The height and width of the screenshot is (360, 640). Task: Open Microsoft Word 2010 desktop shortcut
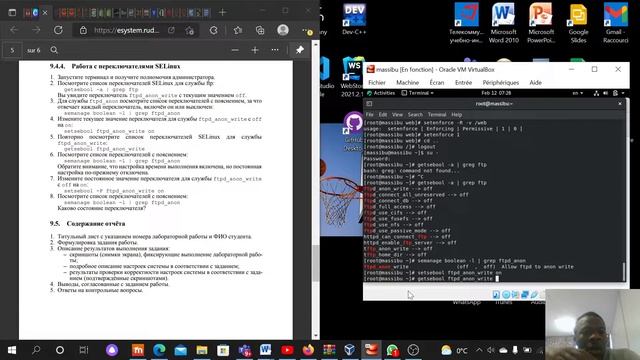tap(503, 23)
